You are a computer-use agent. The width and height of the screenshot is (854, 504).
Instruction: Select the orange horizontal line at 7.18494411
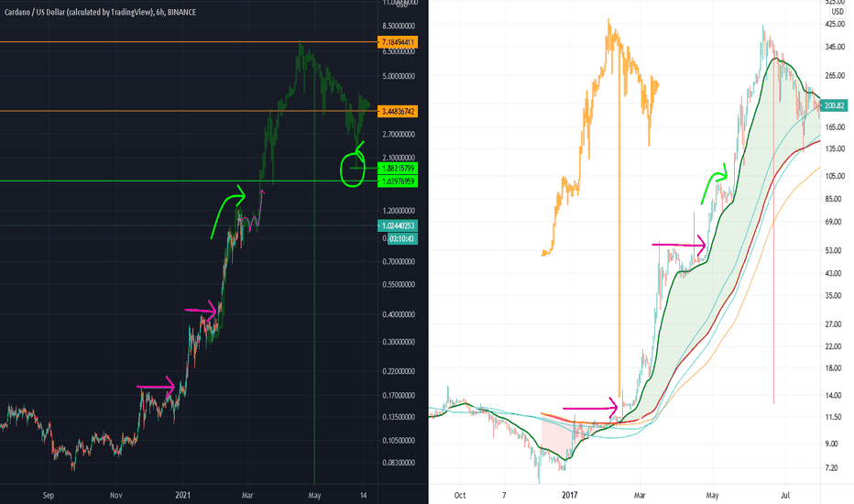pos(188,42)
